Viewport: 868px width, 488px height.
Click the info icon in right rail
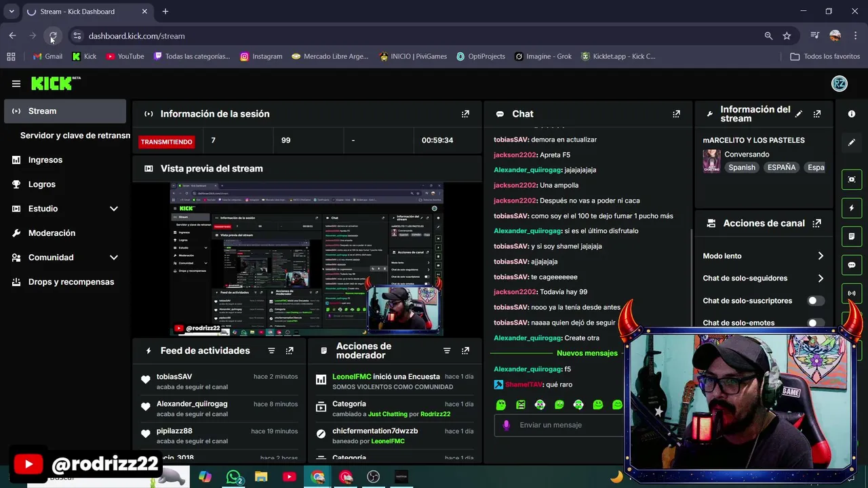click(x=852, y=114)
